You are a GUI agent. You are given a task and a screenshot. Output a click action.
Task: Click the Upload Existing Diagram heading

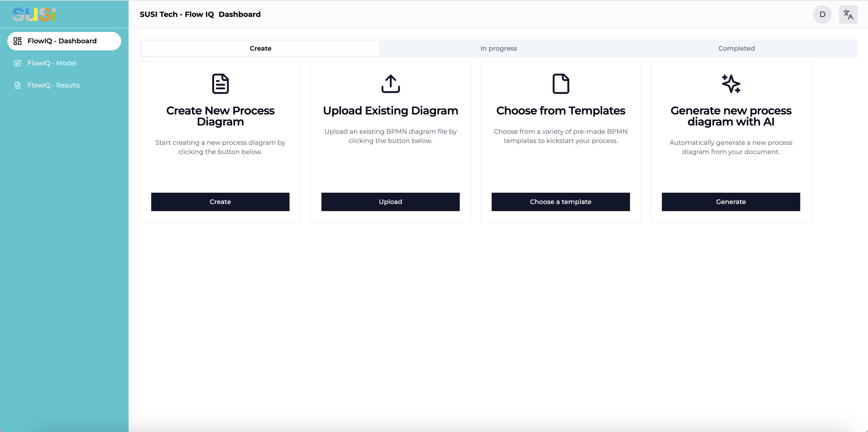390,111
